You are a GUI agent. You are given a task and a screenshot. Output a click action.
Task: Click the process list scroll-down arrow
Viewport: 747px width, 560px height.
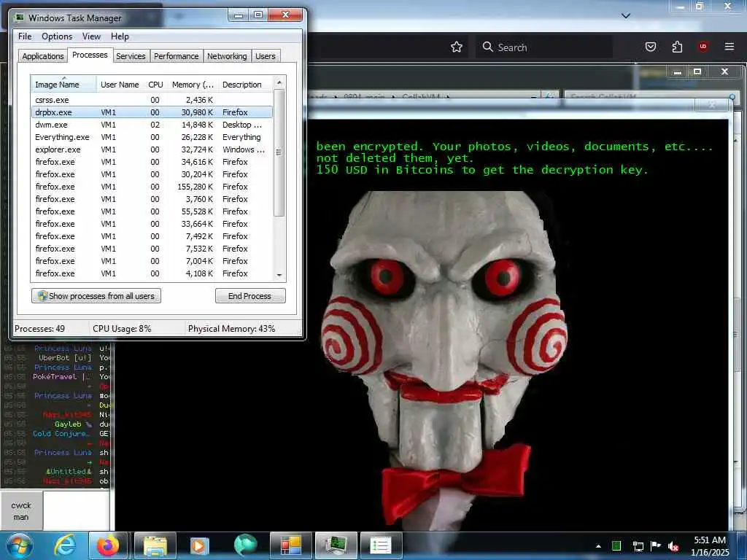[x=279, y=275]
